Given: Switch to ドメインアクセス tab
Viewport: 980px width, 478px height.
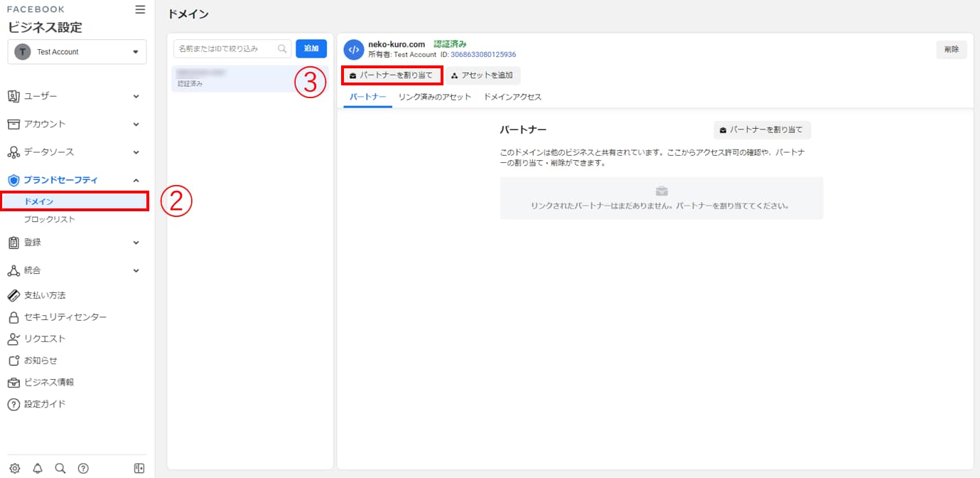Looking at the screenshot, I should (x=512, y=97).
